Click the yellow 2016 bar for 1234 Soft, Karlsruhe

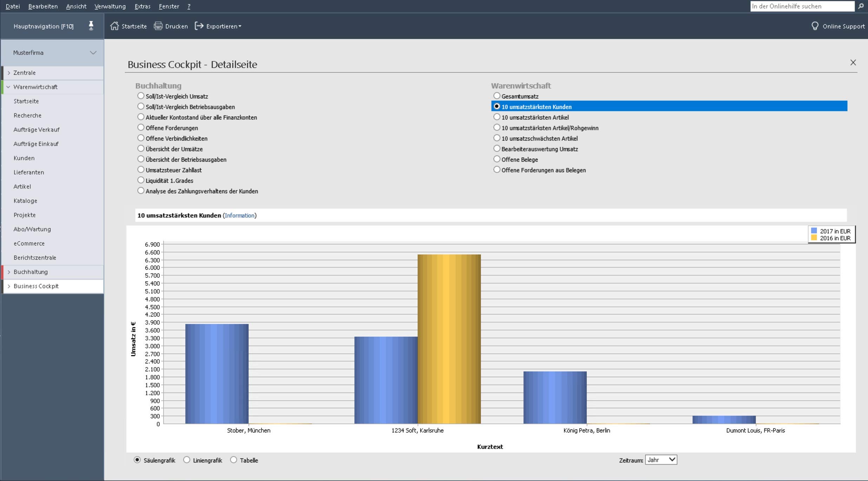[449, 339]
